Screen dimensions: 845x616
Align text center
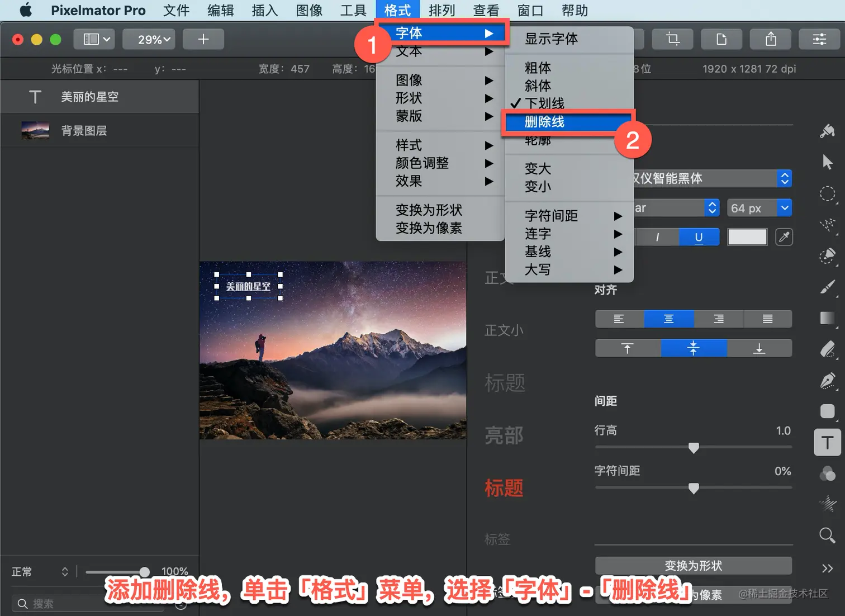(x=668, y=319)
